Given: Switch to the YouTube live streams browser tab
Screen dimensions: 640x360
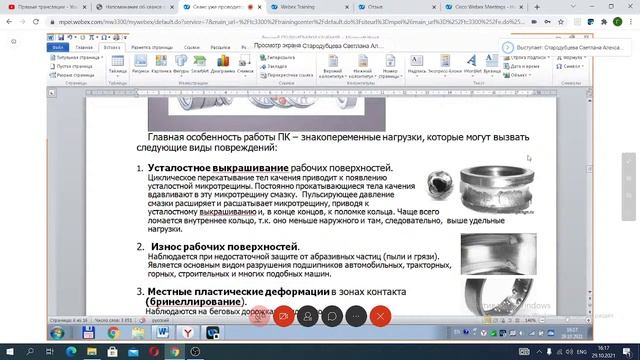Looking at the screenshot, I should click(47, 7).
